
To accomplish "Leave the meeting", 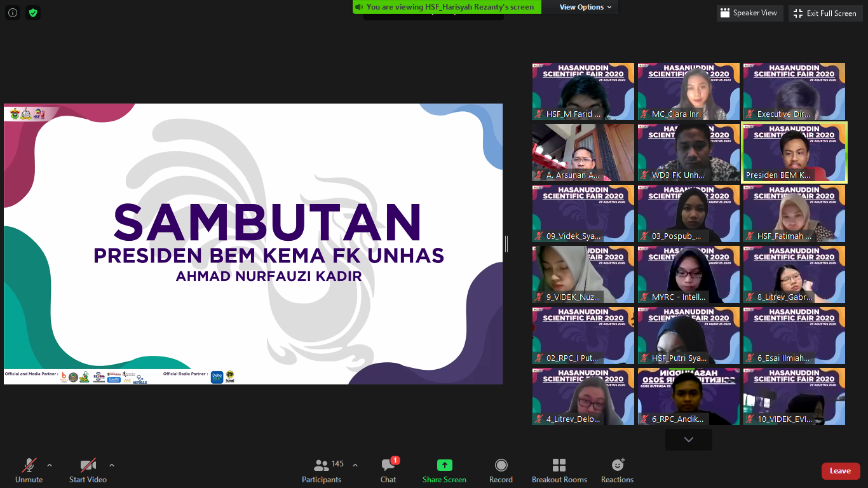I will coord(841,471).
